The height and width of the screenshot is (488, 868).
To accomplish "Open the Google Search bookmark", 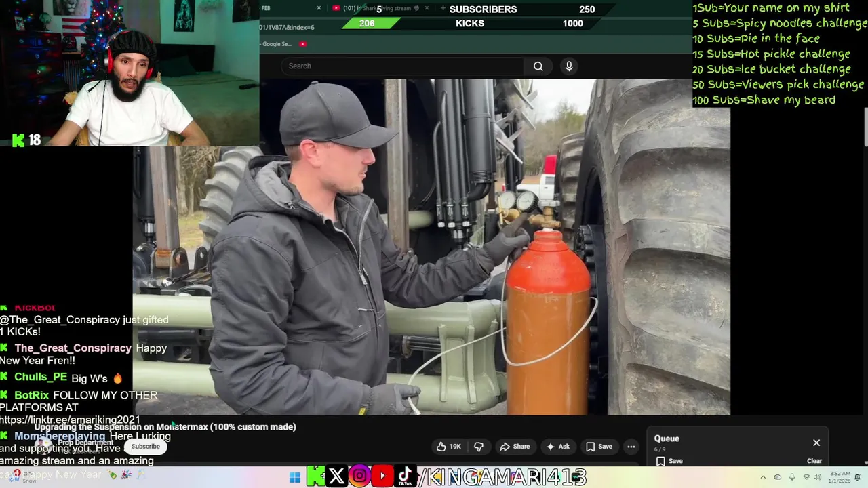I will click(275, 44).
